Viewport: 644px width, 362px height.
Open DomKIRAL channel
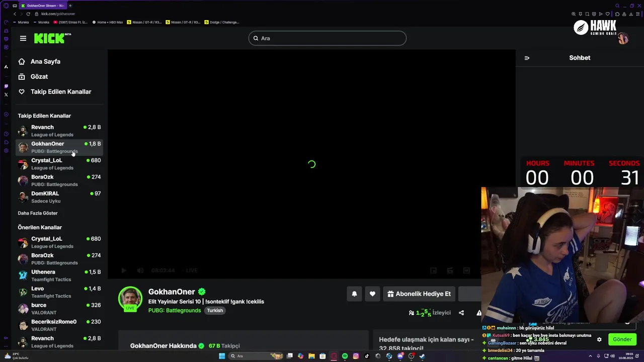[x=59, y=197]
